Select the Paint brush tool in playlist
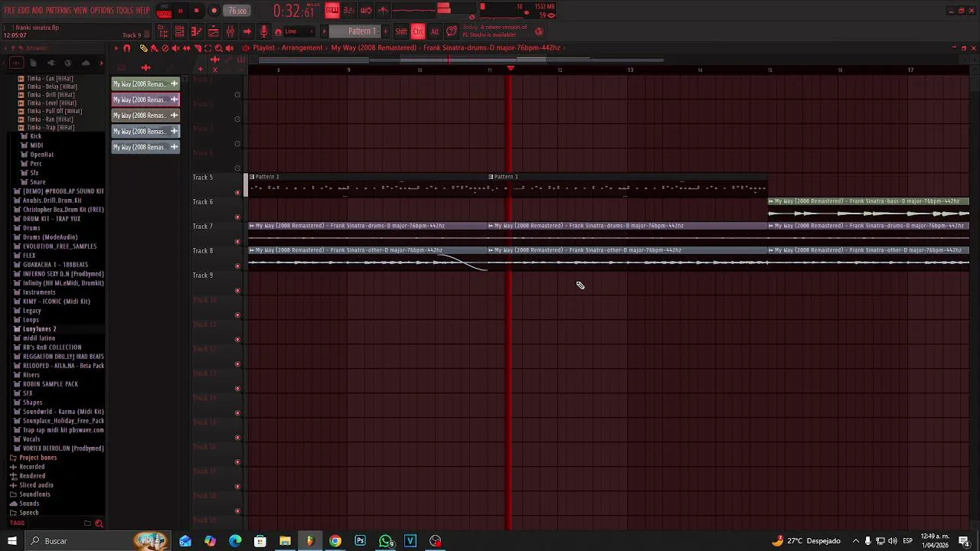 click(x=154, y=47)
